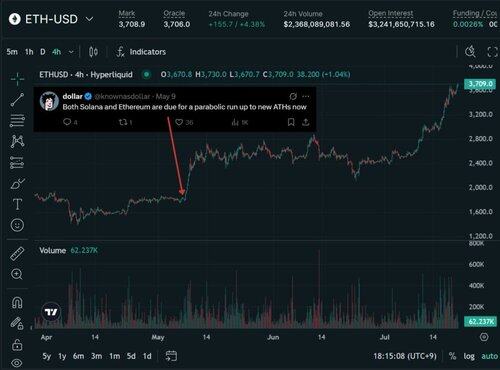Image resolution: width=500 pixels, height=370 pixels.
Task: Click the ETHUSD · 4h · Hyperliquid legend title
Action: 86,74
